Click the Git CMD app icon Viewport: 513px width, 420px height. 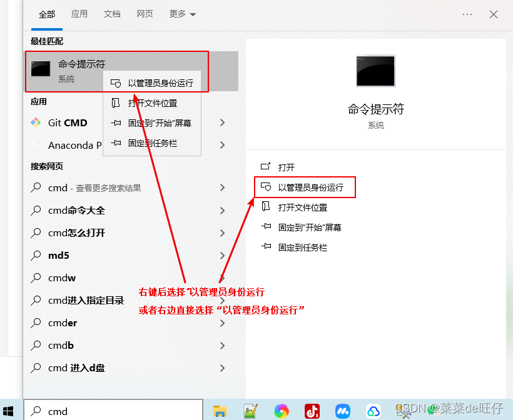coord(36,122)
